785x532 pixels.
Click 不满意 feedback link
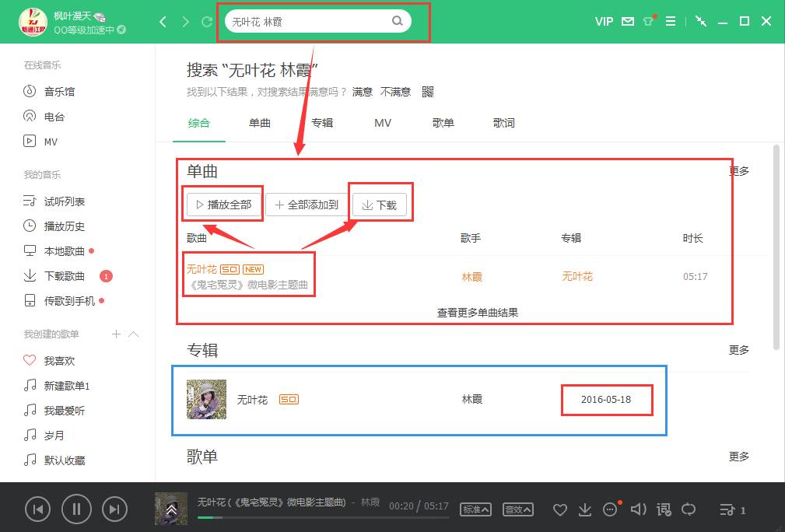coord(395,92)
